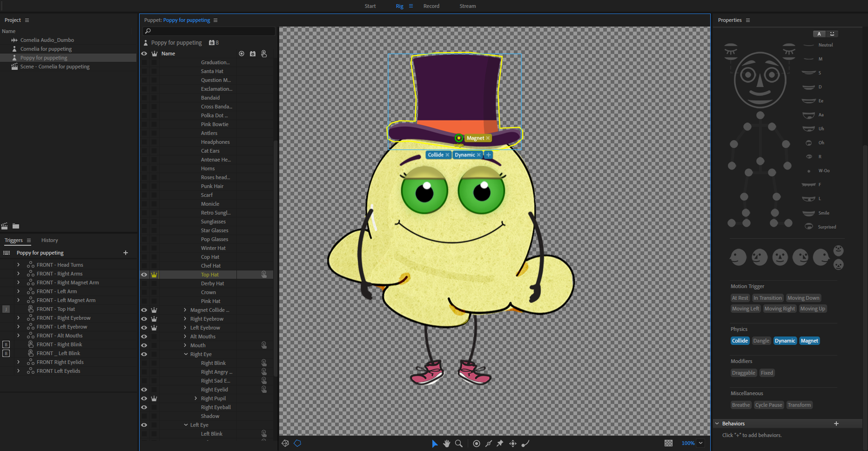Open the Rig workspace menu

(x=411, y=6)
